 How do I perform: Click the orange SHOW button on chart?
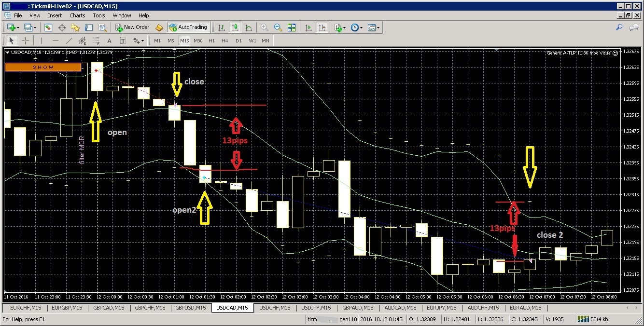pyautogui.click(x=43, y=67)
